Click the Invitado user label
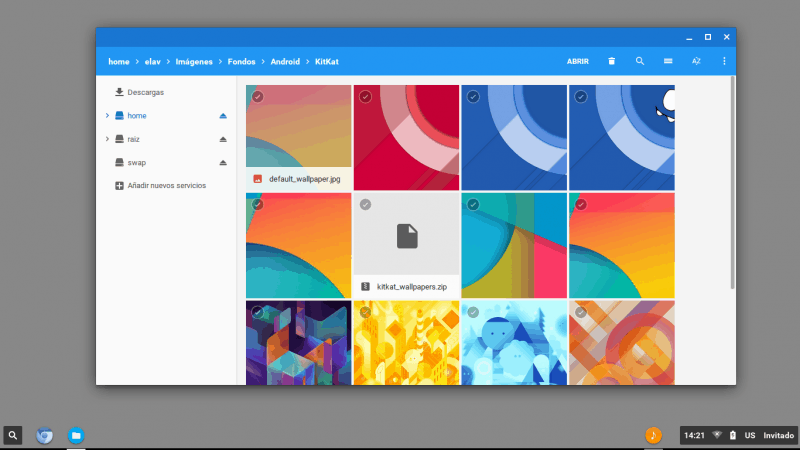Viewport: 800px width, 450px height. [x=779, y=435]
